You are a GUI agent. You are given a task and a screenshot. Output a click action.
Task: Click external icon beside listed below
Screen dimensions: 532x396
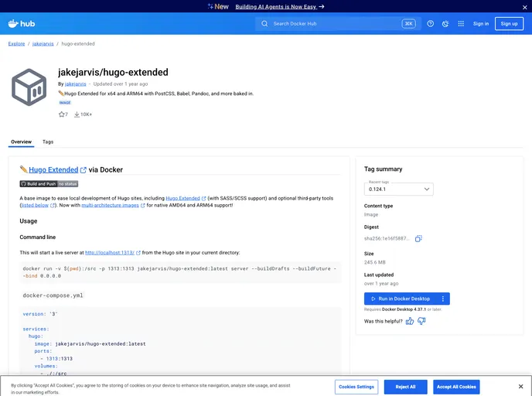[53, 205]
